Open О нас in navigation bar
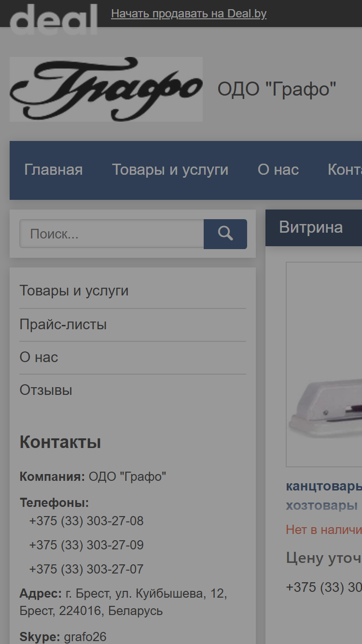362x644 pixels. click(x=278, y=170)
